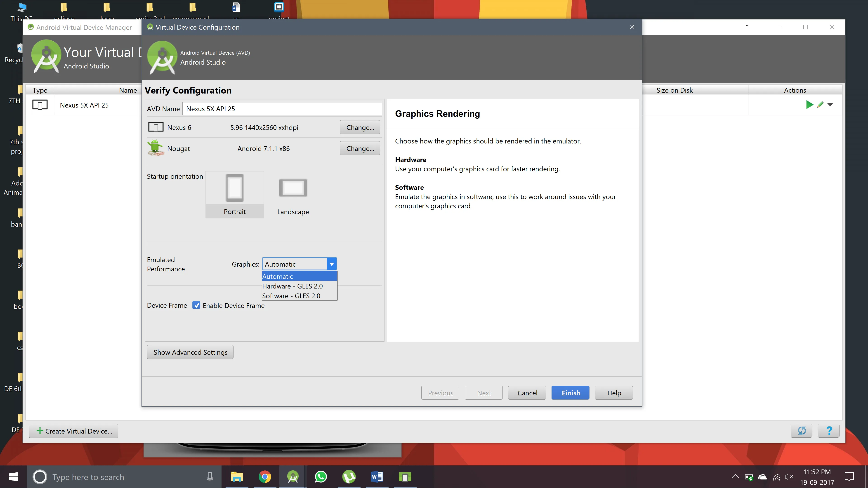This screenshot has height=488, width=868.
Task: Uncheck Enable Device Frame checkbox
Action: (x=196, y=305)
